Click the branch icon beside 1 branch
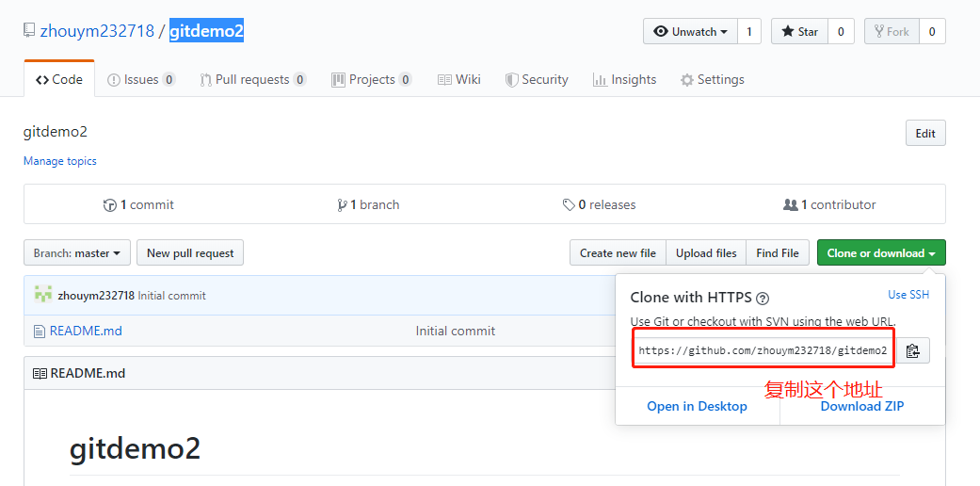The image size is (980, 486). point(342,204)
